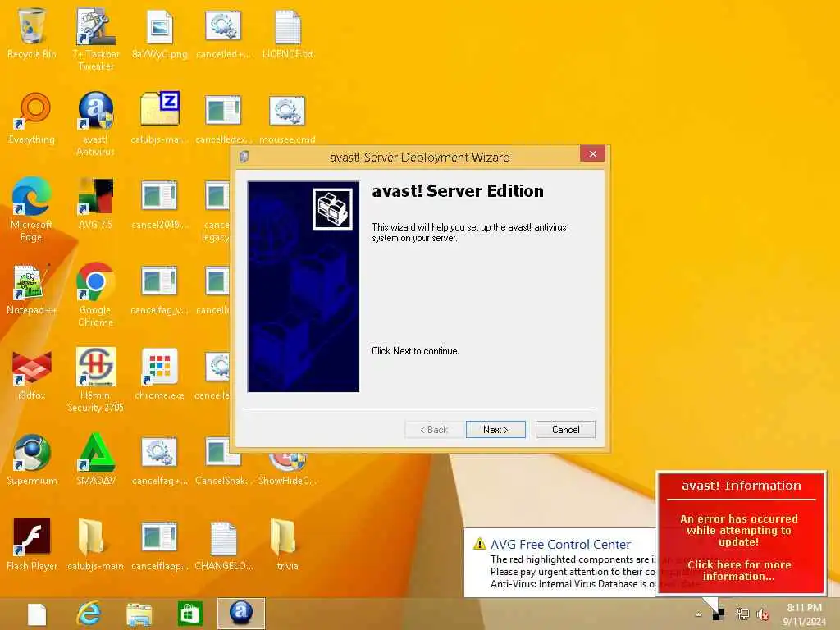Open the taskbar clock showing 8:11 PM
The width and height of the screenshot is (840, 630).
(805, 614)
